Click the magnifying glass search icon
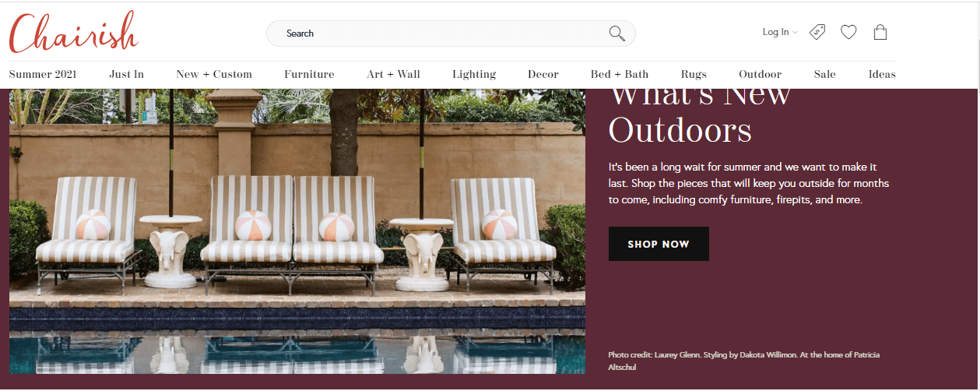This screenshot has width=980, height=391. pyautogui.click(x=616, y=33)
